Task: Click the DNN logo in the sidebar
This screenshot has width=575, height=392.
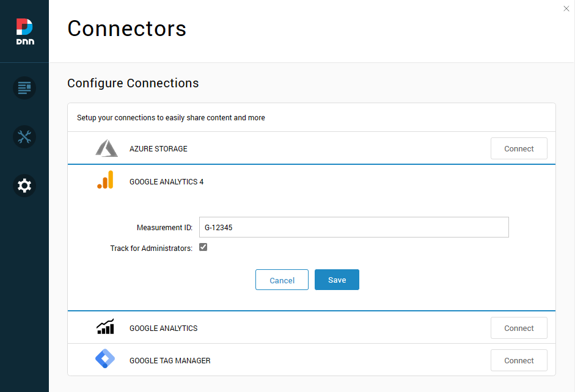Action: [24, 31]
